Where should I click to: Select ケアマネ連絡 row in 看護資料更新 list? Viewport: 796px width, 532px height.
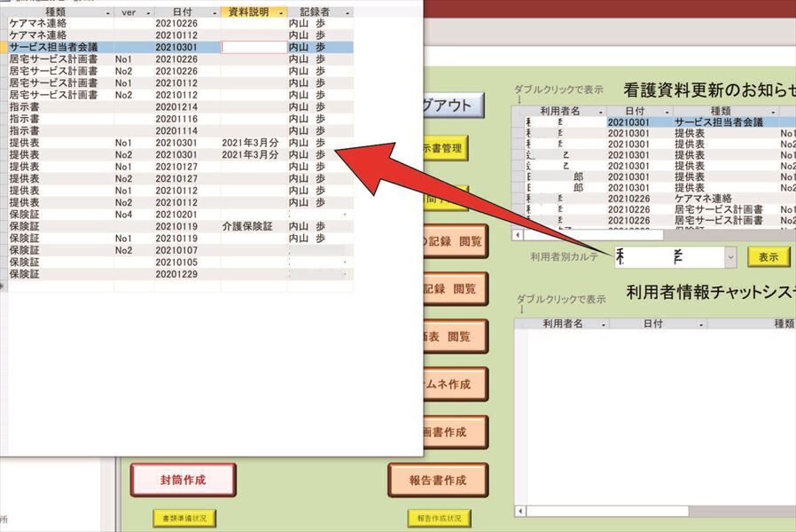[659, 199]
